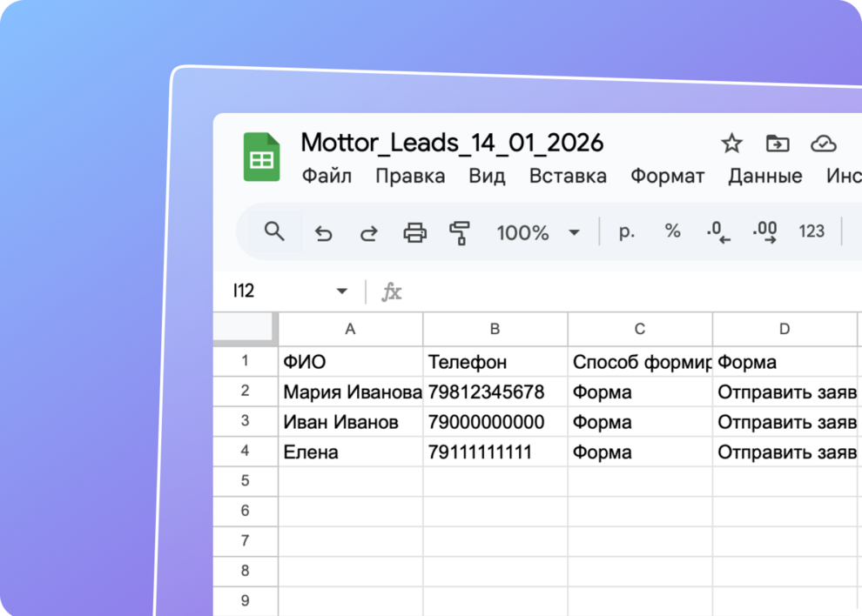The width and height of the screenshot is (862, 616).
Task: Increase decimal places
Action: [764, 231]
